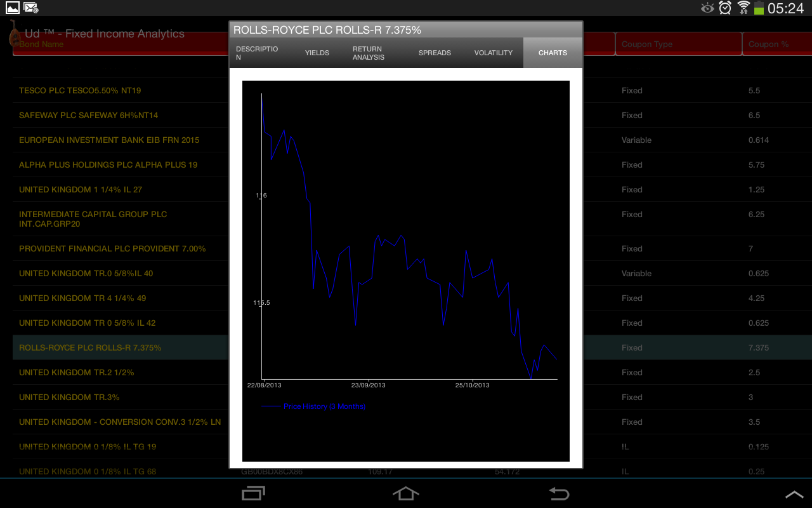Tap the Android recent apps button
Viewport: 812px width, 508px height.
click(253, 493)
